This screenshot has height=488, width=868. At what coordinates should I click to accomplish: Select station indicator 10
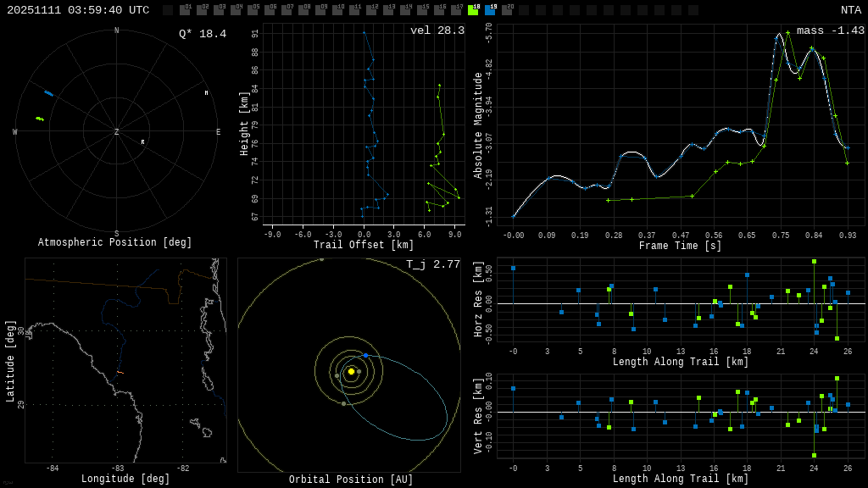point(337,9)
